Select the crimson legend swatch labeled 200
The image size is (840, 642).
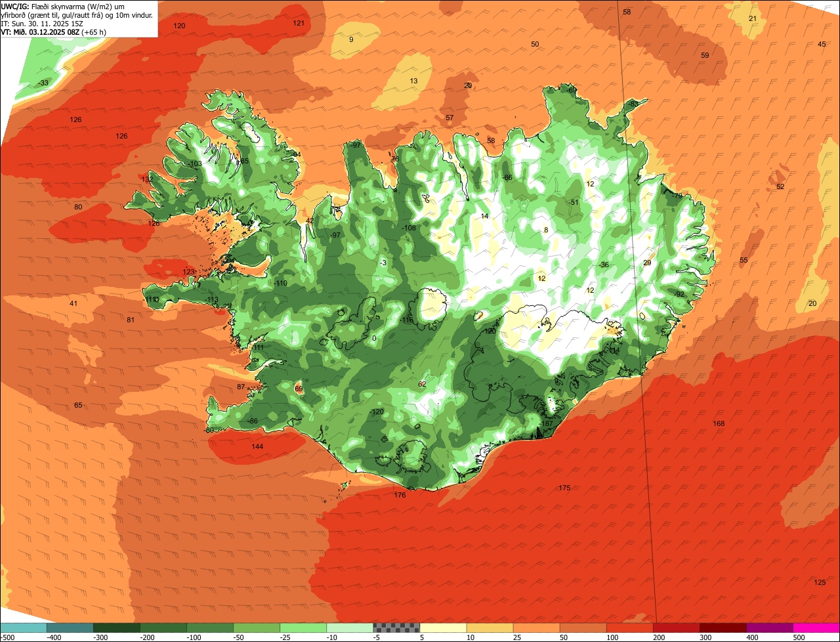677,628
